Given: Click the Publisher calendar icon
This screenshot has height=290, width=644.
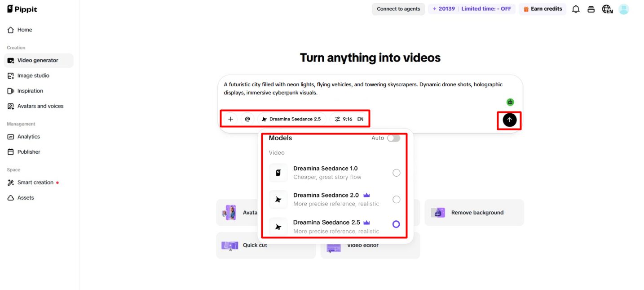Looking at the screenshot, I should (11, 152).
